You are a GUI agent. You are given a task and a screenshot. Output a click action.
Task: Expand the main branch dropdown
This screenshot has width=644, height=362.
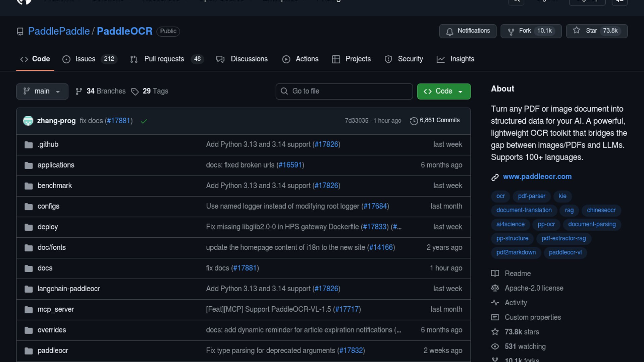click(42, 92)
